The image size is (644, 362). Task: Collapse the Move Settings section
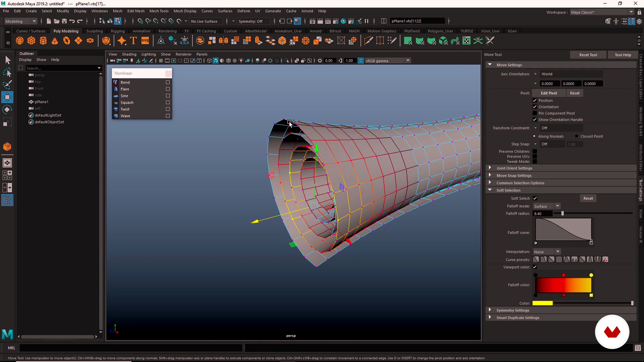pyautogui.click(x=490, y=65)
